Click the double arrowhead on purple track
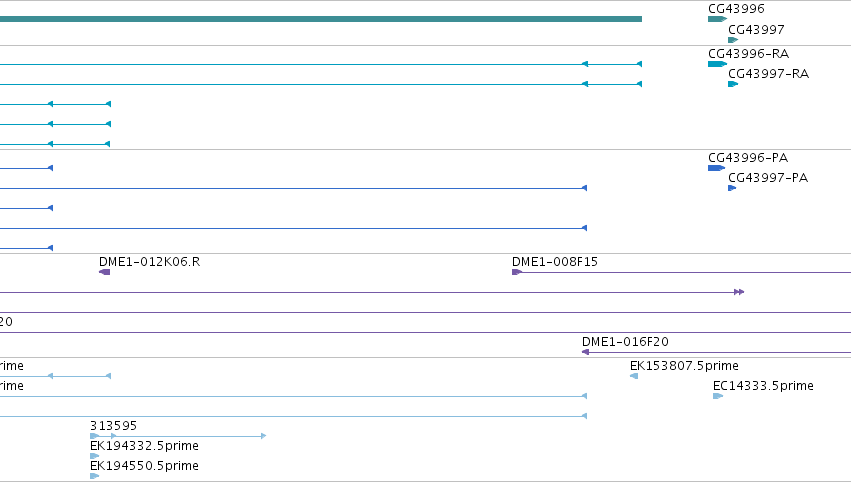Image resolution: width=851 pixels, height=482 pixels. [739, 292]
